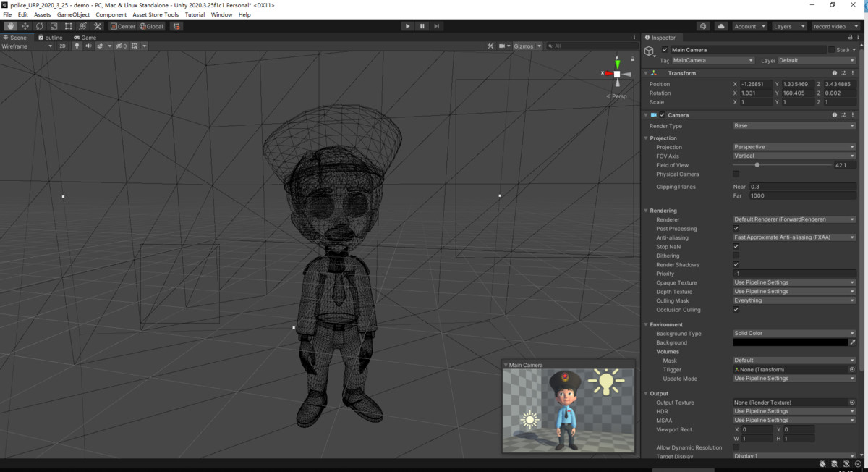Open the cloud services icon

pyautogui.click(x=721, y=26)
